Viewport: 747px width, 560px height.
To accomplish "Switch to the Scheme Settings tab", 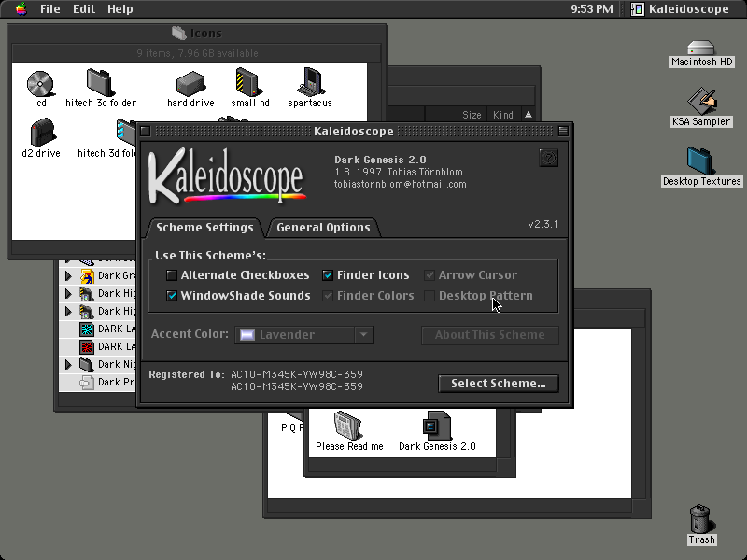I will tap(204, 228).
